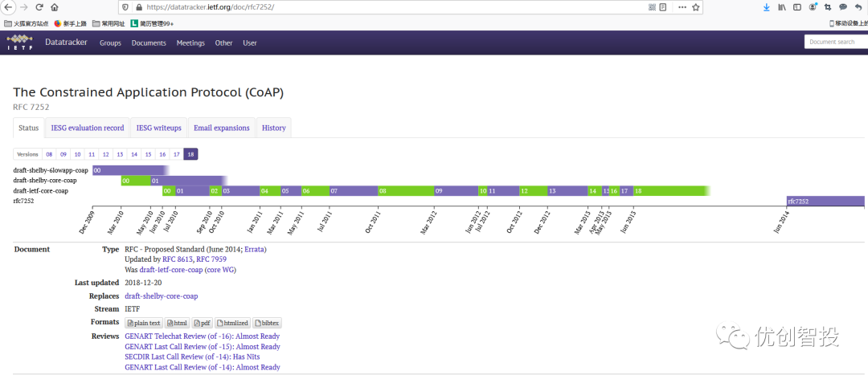Click the QR code icon in address bar
This screenshot has width=868, height=375.
(x=652, y=7)
